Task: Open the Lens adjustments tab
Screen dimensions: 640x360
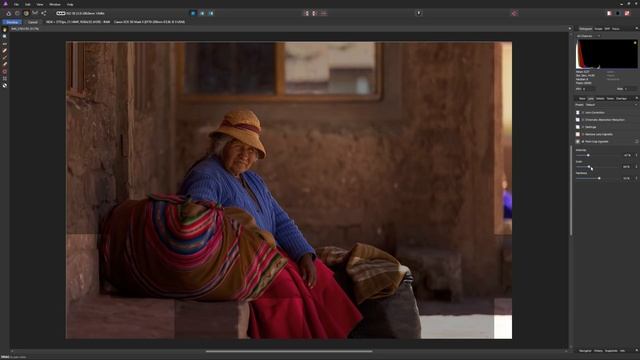Action: 591,99
